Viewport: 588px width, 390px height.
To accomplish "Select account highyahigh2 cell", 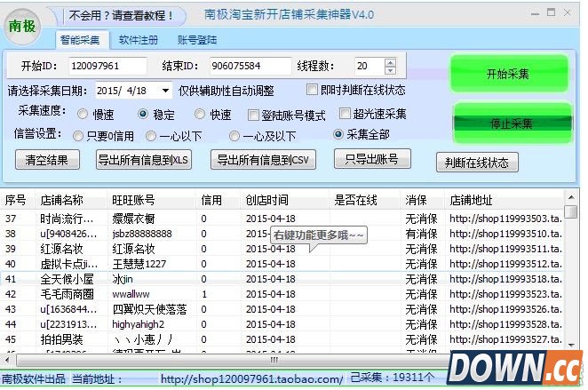I will pos(138,324).
